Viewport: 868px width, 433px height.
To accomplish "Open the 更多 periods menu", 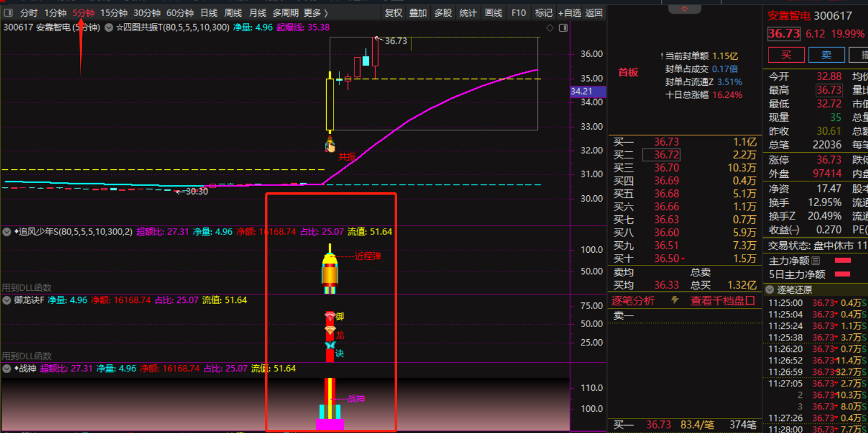I will pos(316,13).
